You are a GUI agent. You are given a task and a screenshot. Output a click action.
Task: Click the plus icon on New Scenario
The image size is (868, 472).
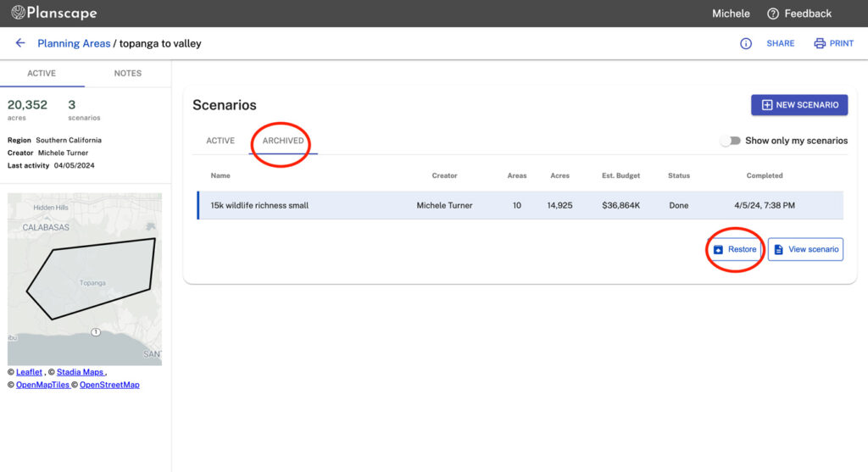766,105
